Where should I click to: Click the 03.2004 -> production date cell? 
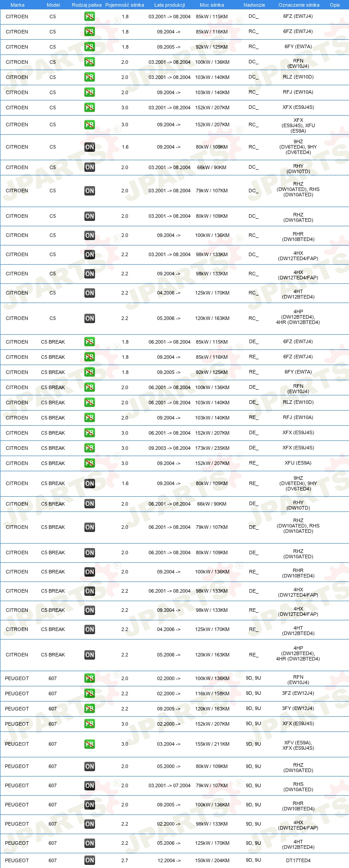tap(169, 744)
